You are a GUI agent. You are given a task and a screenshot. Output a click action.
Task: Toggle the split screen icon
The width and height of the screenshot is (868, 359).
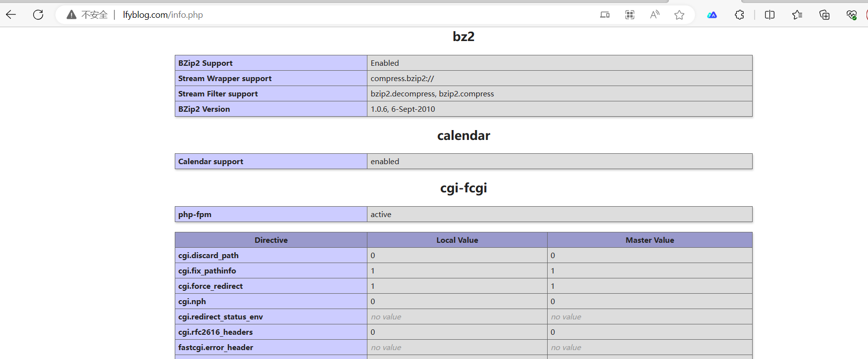coord(769,15)
